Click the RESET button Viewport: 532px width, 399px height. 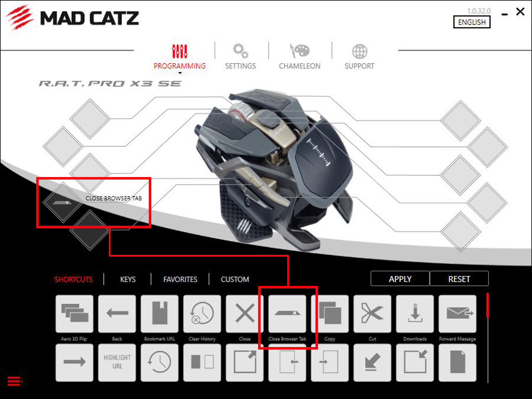pyautogui.click(x=459, y=279)
